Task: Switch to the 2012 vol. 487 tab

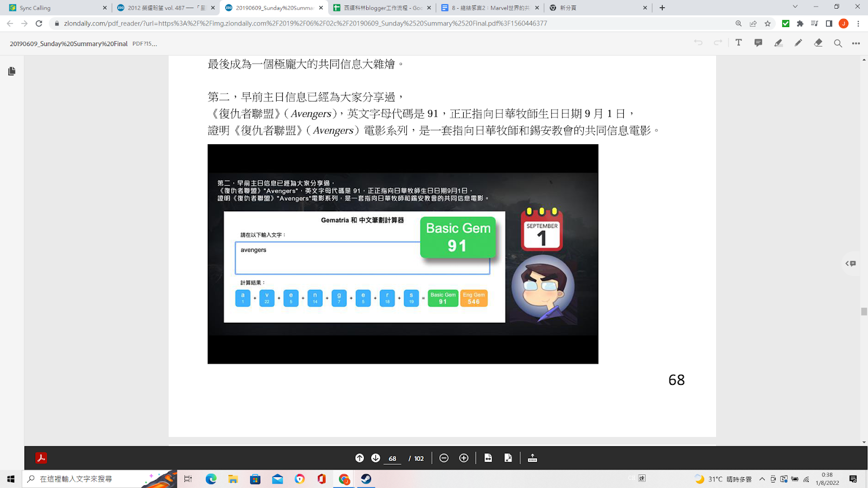Action: coord(165,8)
